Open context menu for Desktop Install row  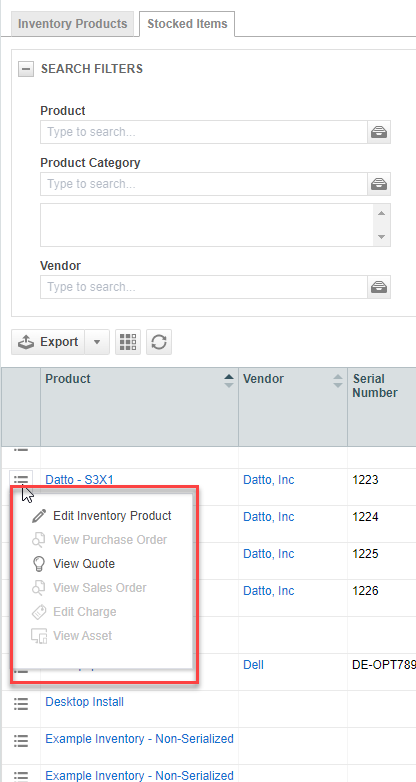click(x=21, y=703)
